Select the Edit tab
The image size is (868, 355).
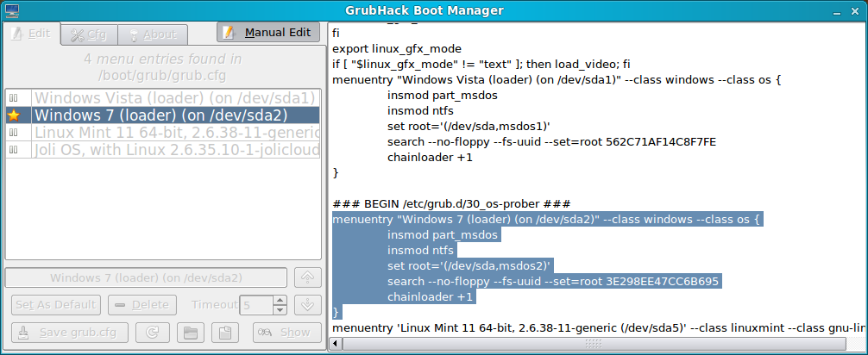pyautogui.click(x=31, y=33)
